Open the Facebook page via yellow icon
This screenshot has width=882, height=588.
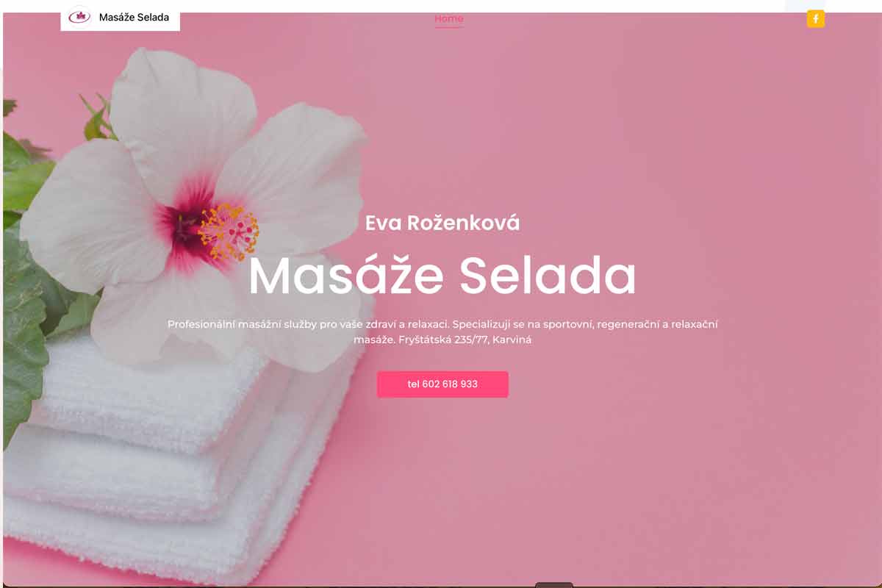coord(816,19)
